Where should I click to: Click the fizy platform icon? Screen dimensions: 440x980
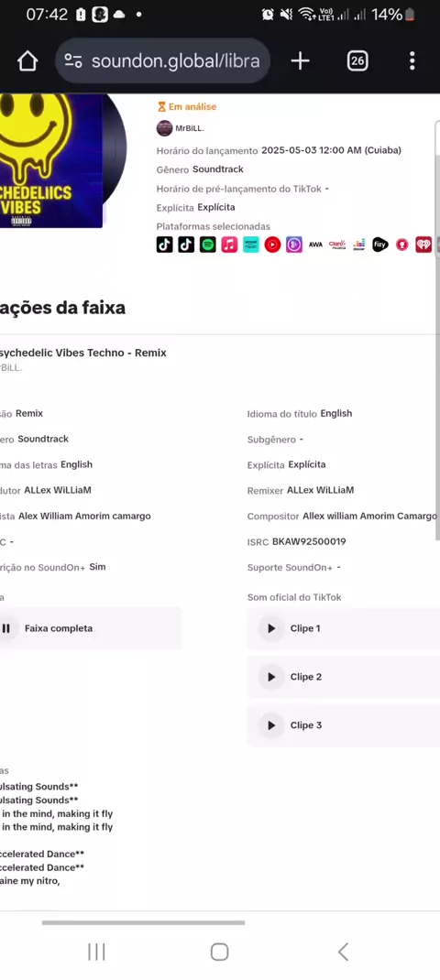(379, 245)
